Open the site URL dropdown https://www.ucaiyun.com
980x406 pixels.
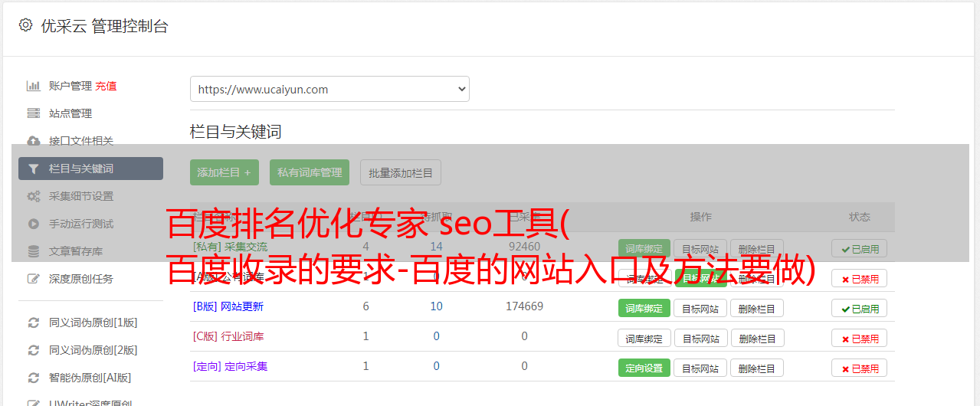(329, 89)
